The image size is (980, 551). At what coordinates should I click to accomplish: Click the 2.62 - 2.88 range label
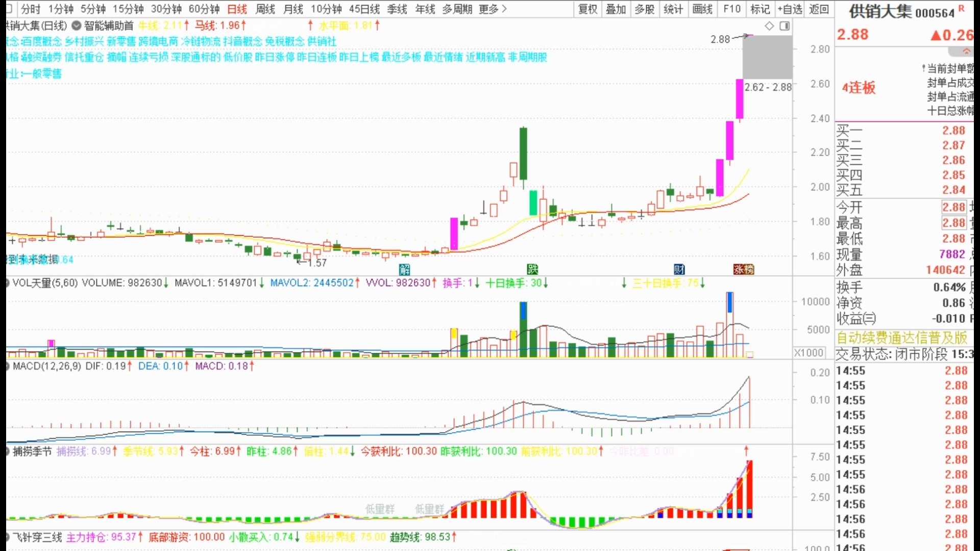[x=768, y=87]
